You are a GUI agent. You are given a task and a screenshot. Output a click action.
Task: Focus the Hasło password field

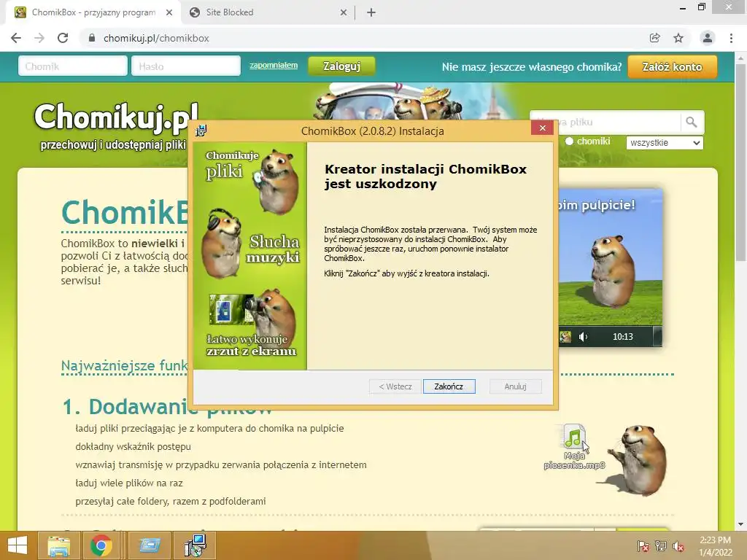click(186, 66)
